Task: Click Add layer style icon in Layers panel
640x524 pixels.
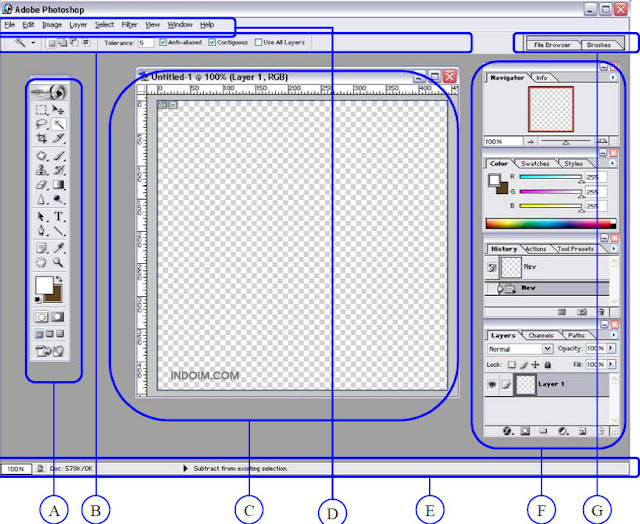Action: [x=507, y=431]
